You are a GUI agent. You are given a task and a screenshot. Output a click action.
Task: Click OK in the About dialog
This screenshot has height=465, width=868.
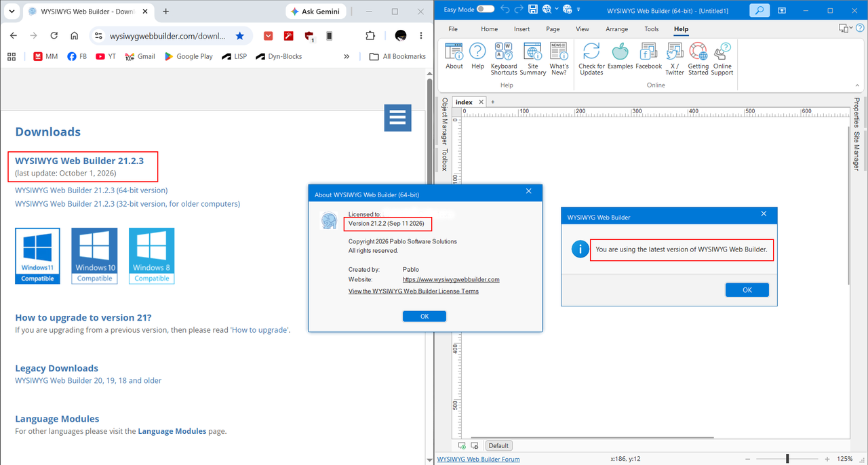pos(425,317)
